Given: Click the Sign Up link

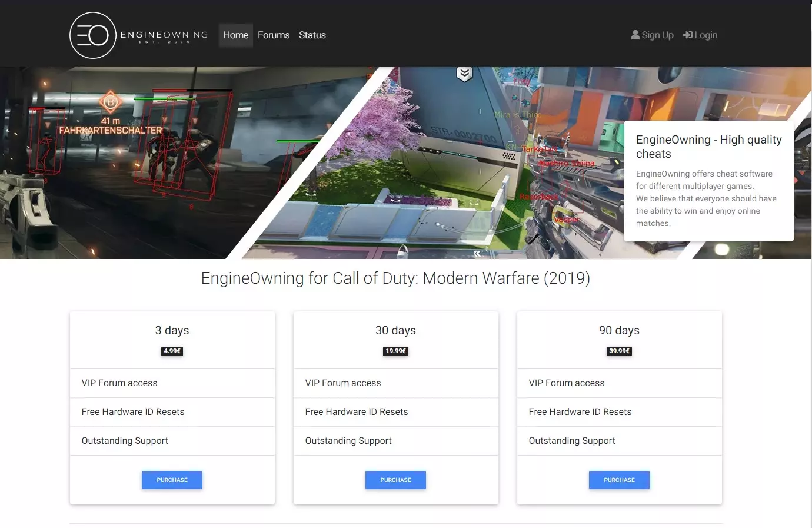Looking at the screenshot, I should pyautogui.click(x=653, y=35).
